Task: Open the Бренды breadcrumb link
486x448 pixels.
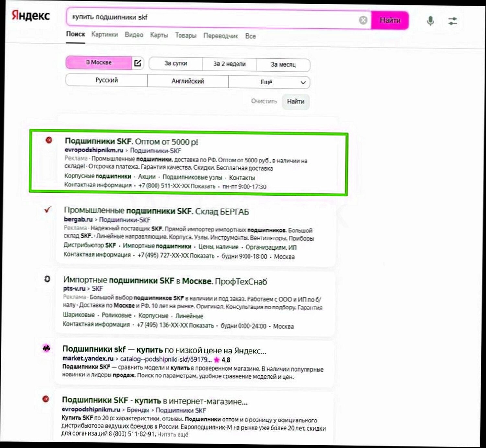Action: (138, 410)
